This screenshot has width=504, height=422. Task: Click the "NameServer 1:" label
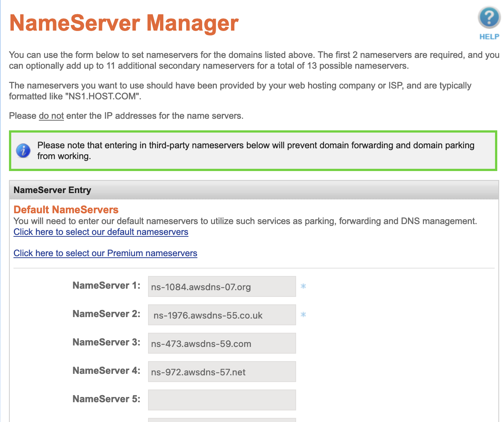click(106, 286)
